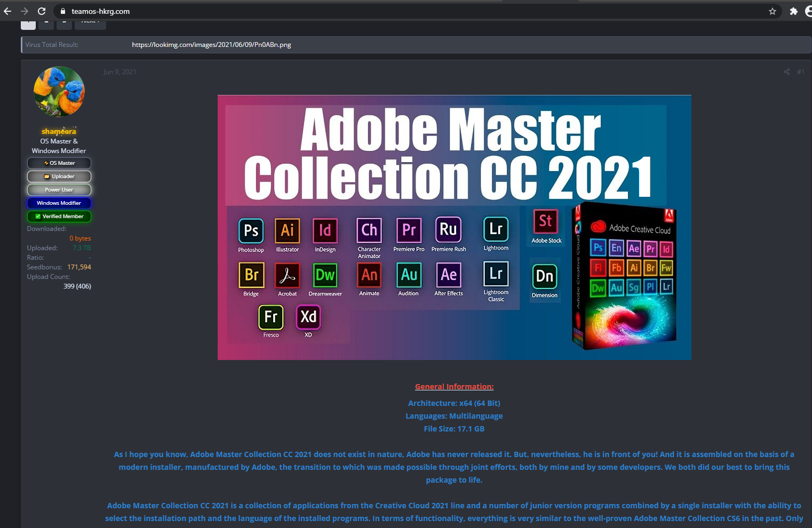Go back to the previous page
The height and width of the screenshot is (528, 812).
(x=7, y=11)
